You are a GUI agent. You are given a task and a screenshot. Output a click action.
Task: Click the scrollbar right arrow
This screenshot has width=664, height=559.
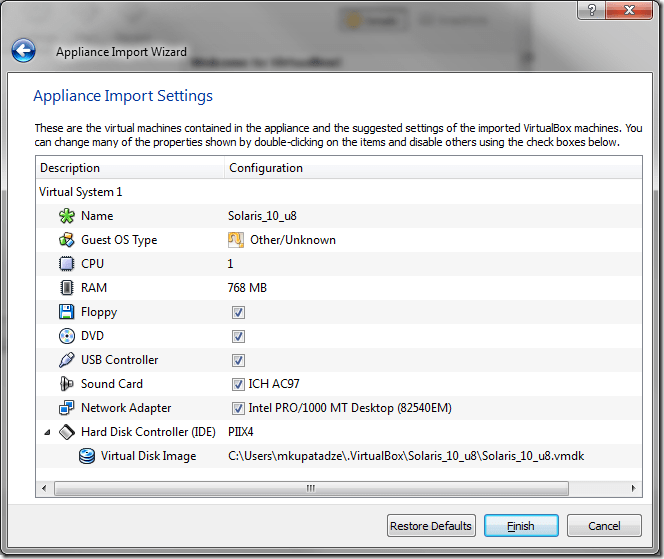(634, 488)
